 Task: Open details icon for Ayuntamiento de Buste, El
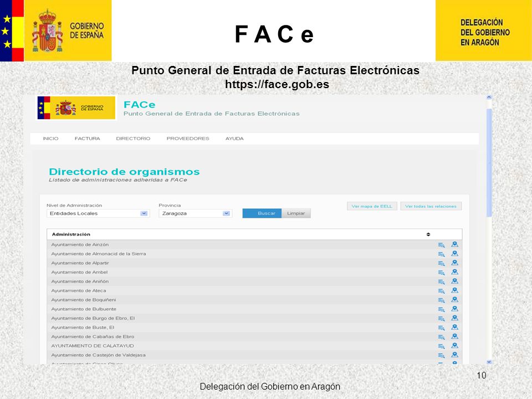point(441,328)
